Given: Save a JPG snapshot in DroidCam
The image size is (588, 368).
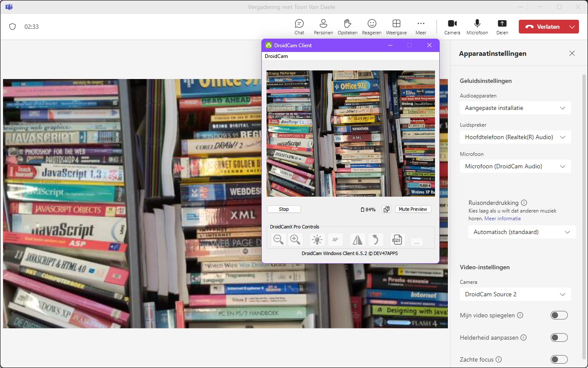Looking at the screenshot, I should [398, 240].
